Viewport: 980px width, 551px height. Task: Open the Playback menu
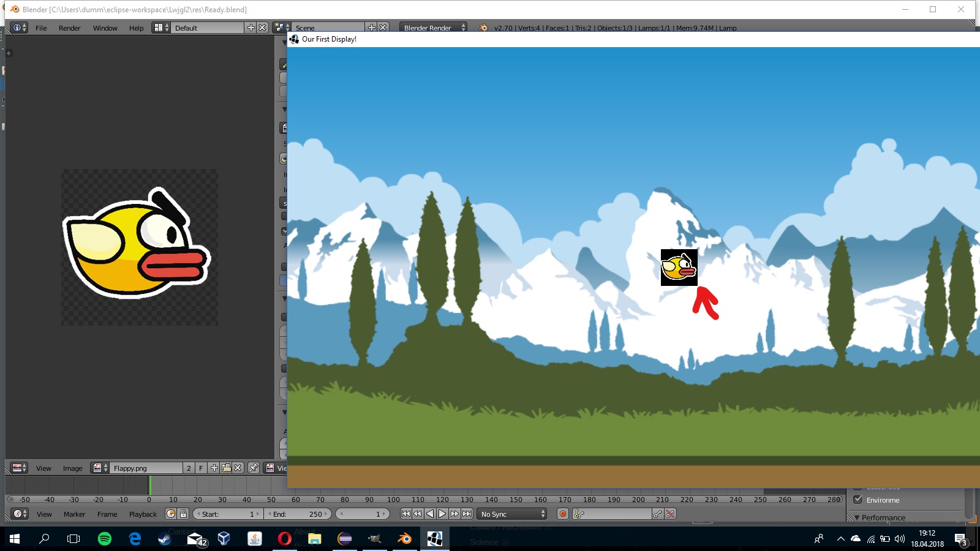coord(143,514)
